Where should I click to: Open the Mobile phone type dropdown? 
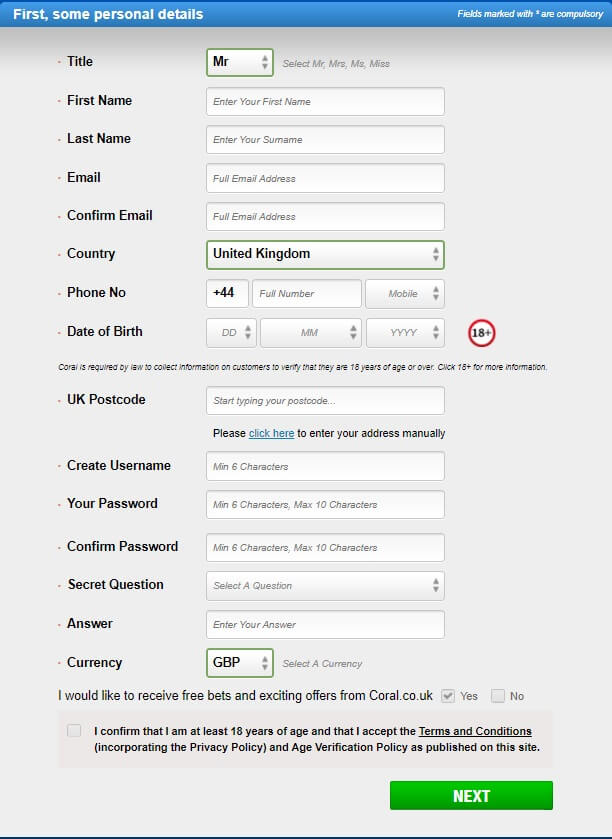[404, 294]
